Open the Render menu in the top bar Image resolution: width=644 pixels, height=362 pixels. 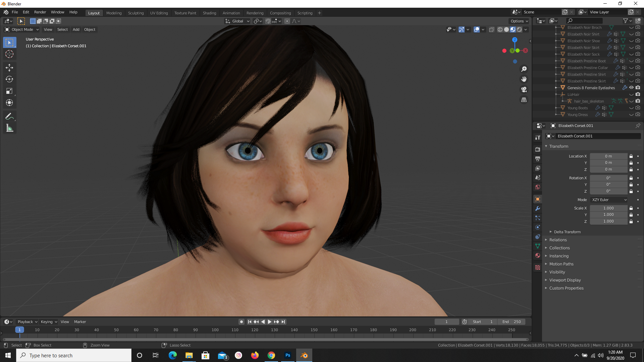(x=40, y=12)
